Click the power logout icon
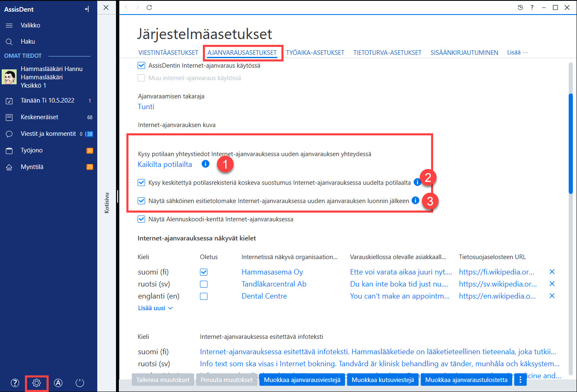Viewport: 577px width, 392px height. (x=80, y=383)
